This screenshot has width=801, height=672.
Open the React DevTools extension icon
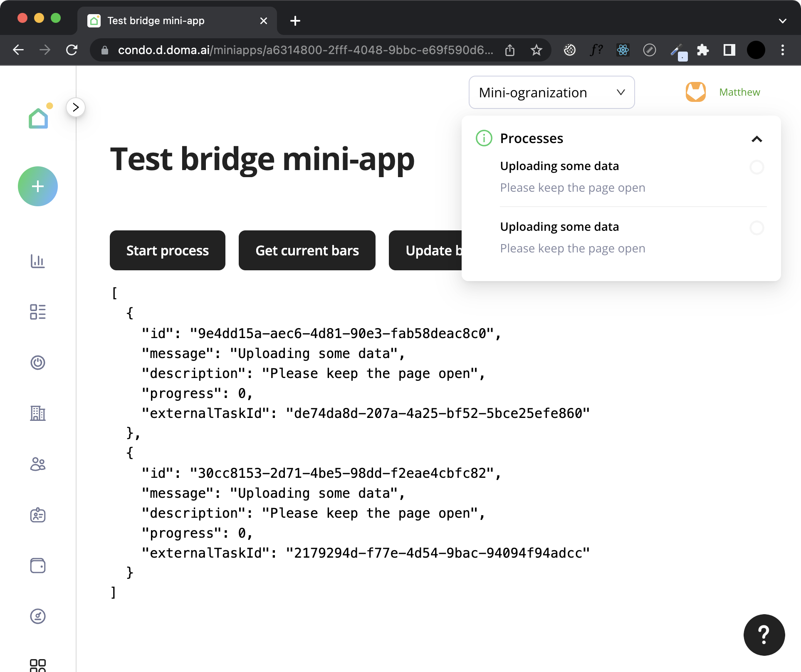(x=623, y=50)
